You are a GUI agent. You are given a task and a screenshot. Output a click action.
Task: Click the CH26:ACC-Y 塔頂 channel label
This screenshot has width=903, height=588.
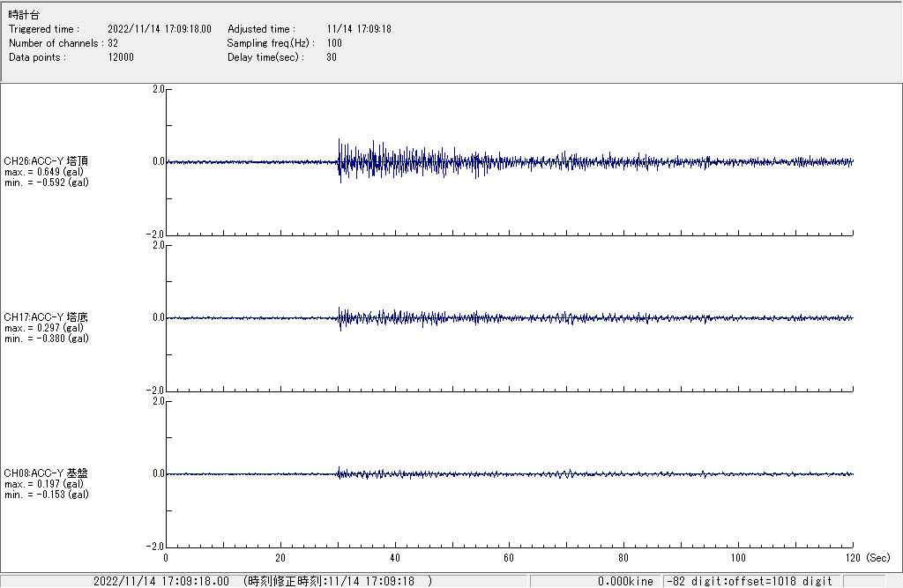[x=46, y=161]
